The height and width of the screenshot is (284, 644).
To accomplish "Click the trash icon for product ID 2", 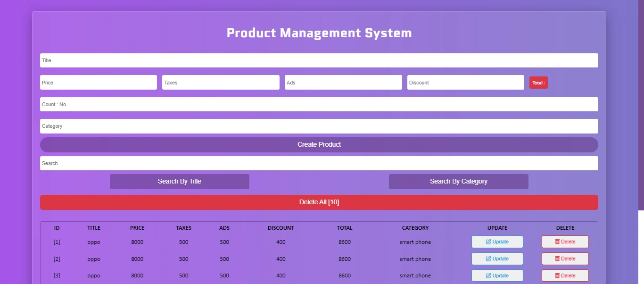I will point(558,259).
